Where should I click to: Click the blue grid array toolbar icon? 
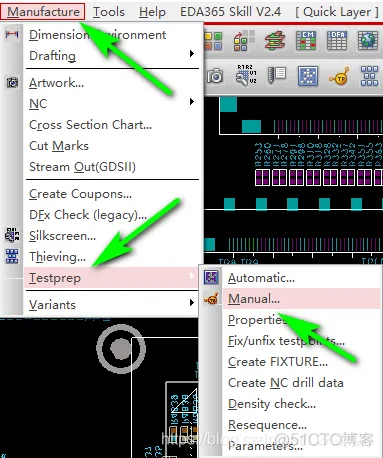point(369,76)
